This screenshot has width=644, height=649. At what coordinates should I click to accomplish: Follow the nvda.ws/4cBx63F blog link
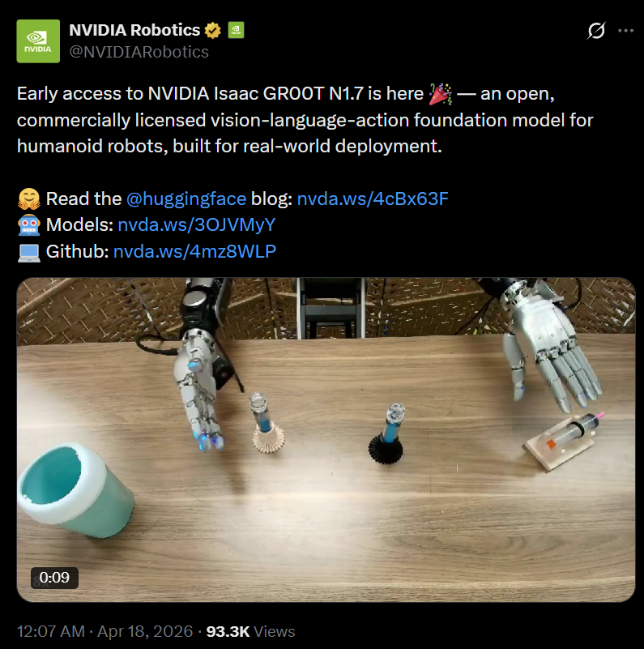click(373, 199)
